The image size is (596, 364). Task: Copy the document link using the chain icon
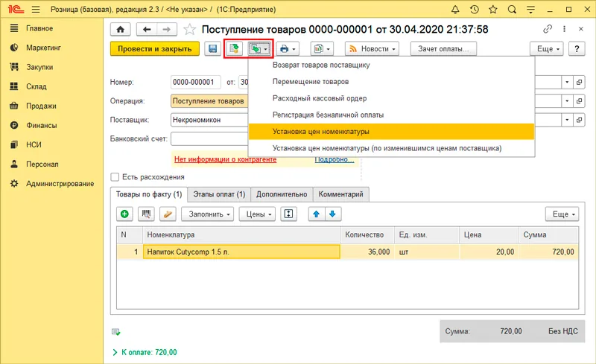[547, 29]
